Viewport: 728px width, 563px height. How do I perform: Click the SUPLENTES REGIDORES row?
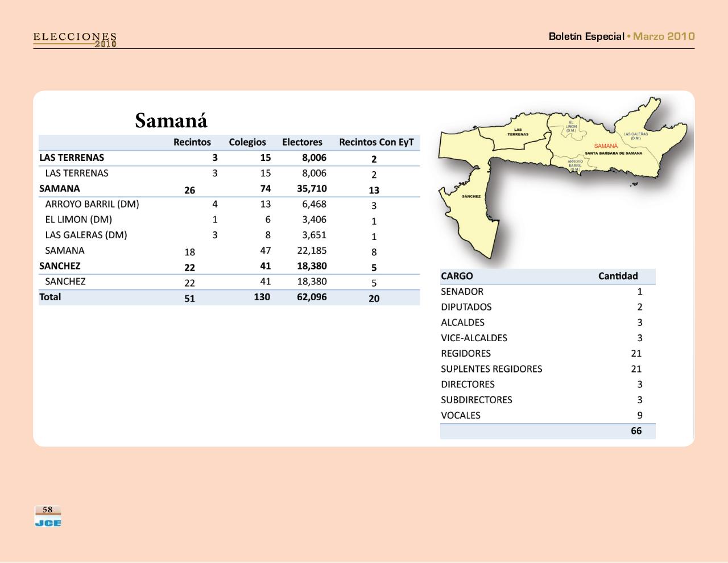491,369
